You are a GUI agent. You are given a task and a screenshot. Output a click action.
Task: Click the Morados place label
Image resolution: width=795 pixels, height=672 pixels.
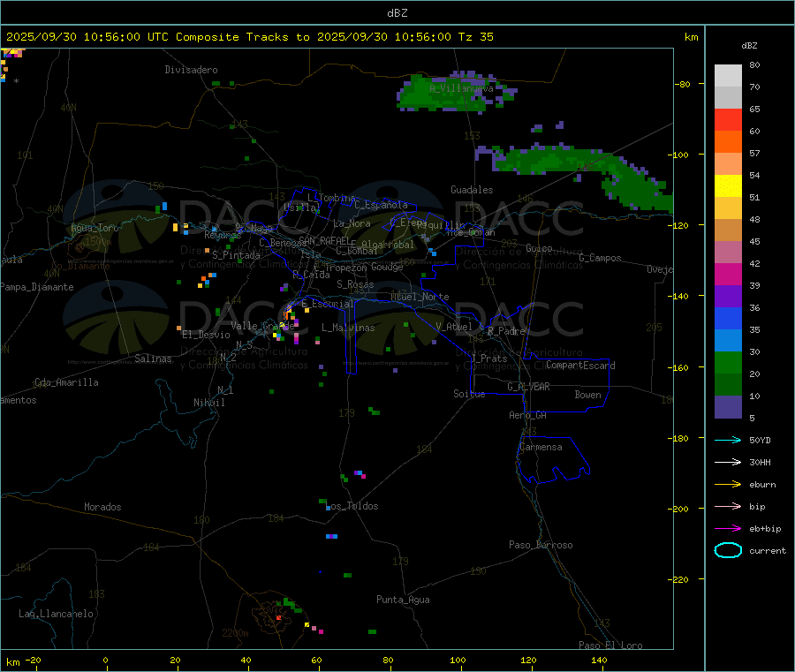pos(102,507)
